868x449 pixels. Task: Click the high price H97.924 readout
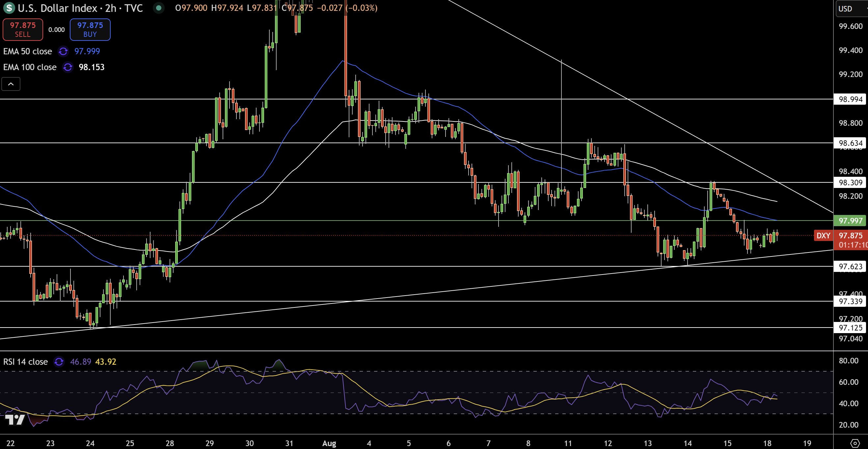[x=227, y=8]
